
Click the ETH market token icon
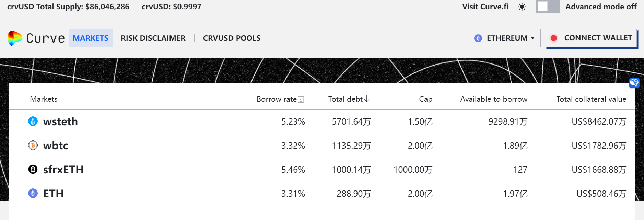click(33, 194)
